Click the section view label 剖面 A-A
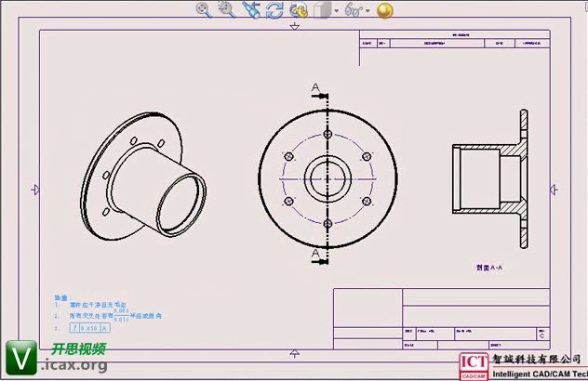 [x=489, y=268]
